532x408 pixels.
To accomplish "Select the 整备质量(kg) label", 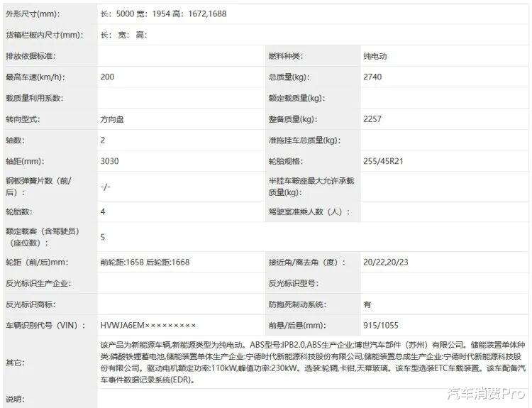I will pyautogui.click(x=293, y=119).
